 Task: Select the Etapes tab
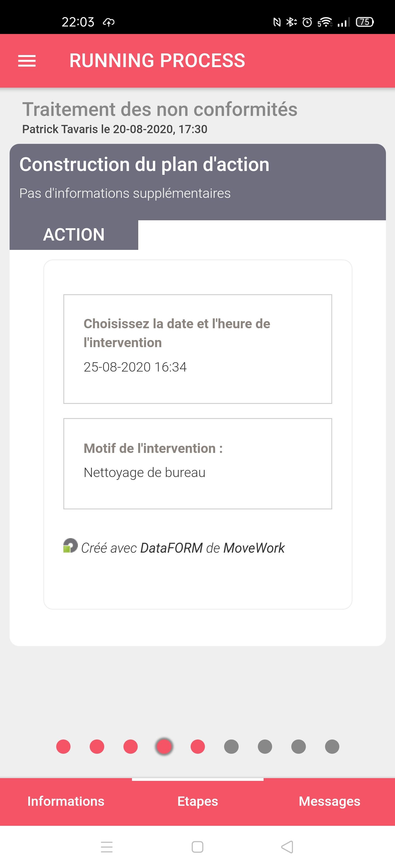coord(198,801)
